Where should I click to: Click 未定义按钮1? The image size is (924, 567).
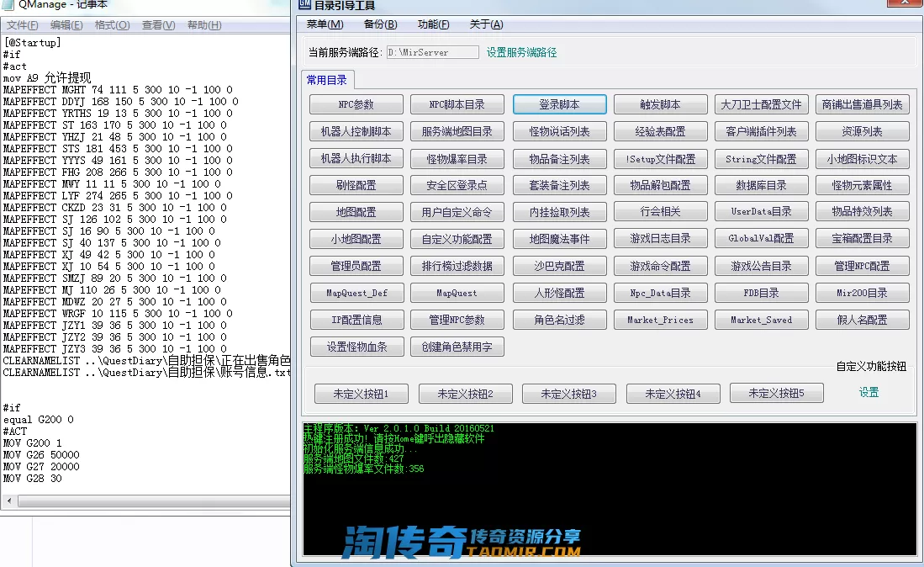point(362,394)
